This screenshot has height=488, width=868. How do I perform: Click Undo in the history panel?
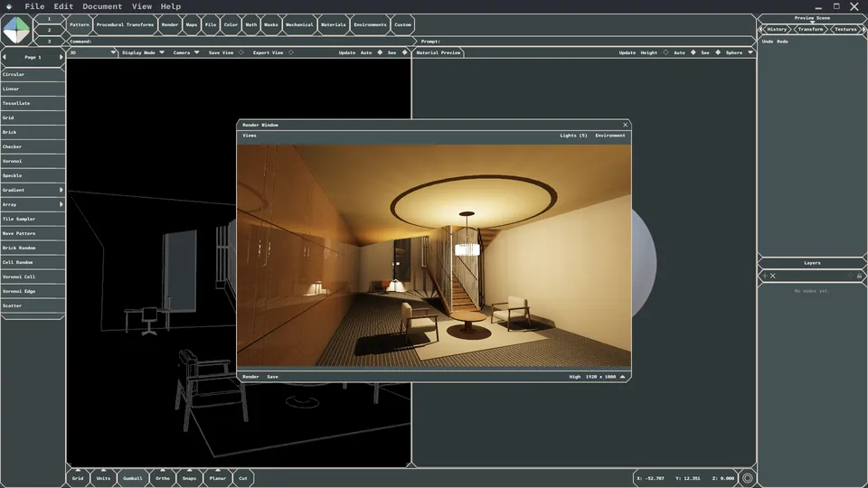pyautogui.click(x=768, y=42)
